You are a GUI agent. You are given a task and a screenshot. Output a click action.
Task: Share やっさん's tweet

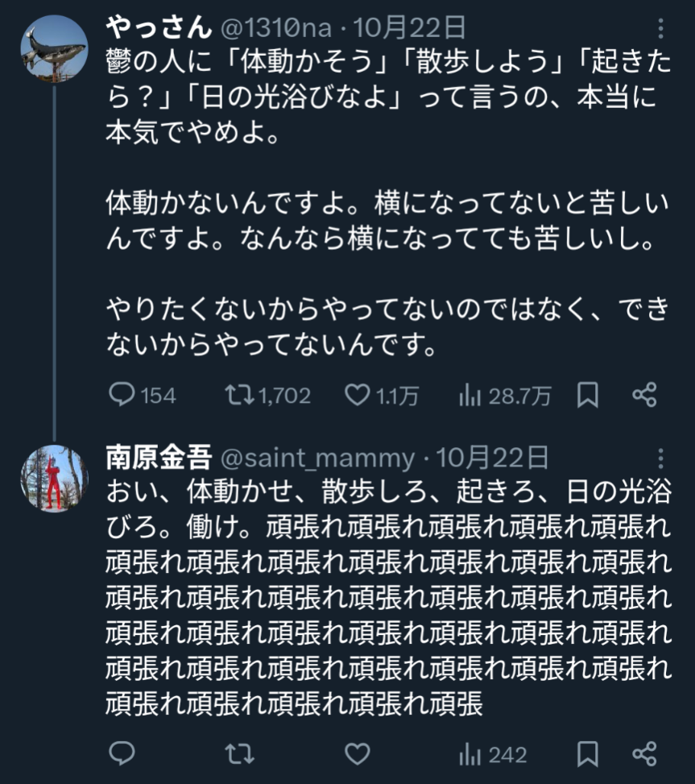coord(644,395)
